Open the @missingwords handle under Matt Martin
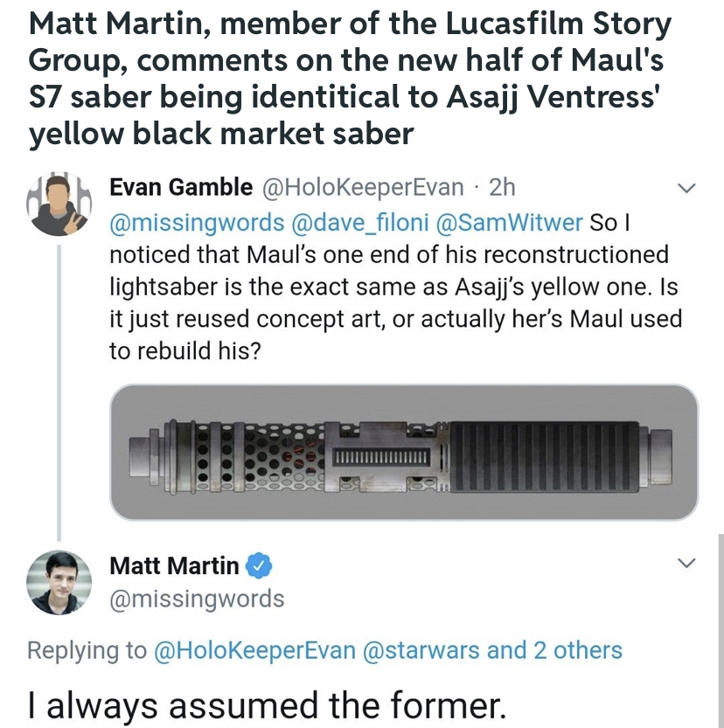The height and width of the screenshot is (728, 724). (x=197, y=599)
